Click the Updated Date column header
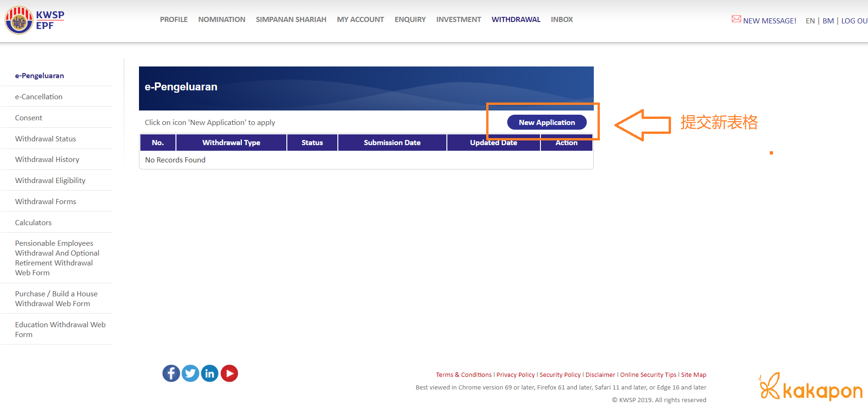The image size is (868, 404). pos(494,143)
